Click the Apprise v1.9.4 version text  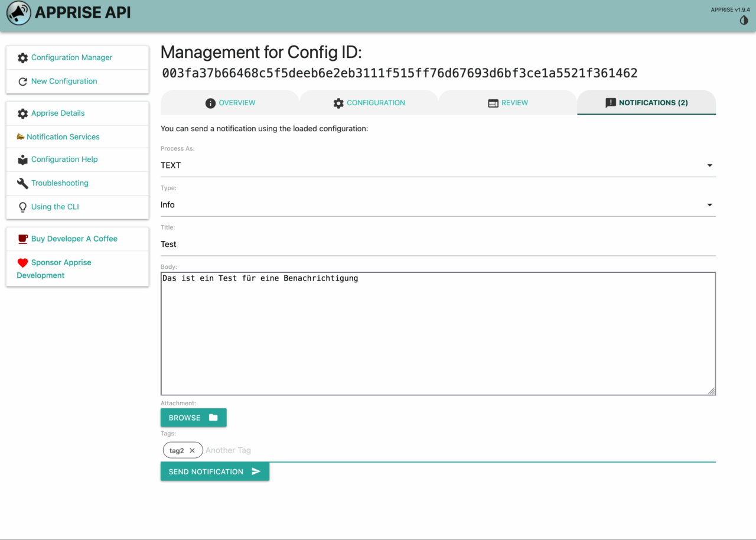pyautogui.click(x=730, y=9)
